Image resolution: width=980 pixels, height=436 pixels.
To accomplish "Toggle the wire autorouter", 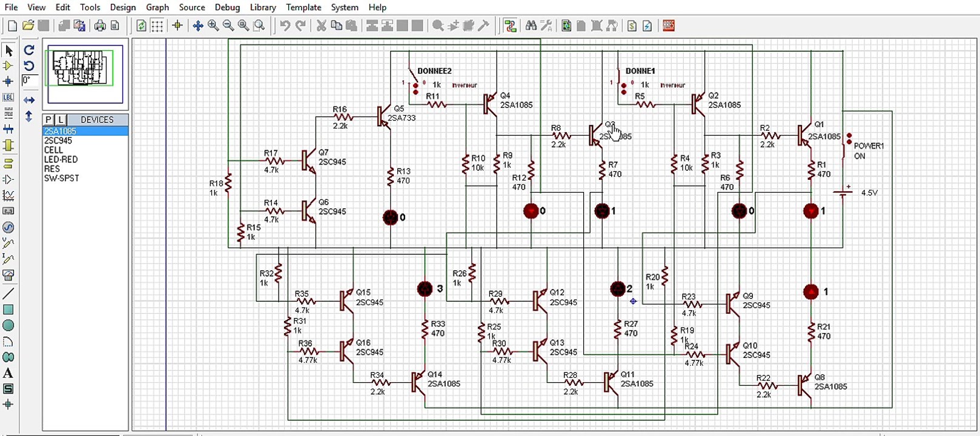I will [x=510, y=25].
